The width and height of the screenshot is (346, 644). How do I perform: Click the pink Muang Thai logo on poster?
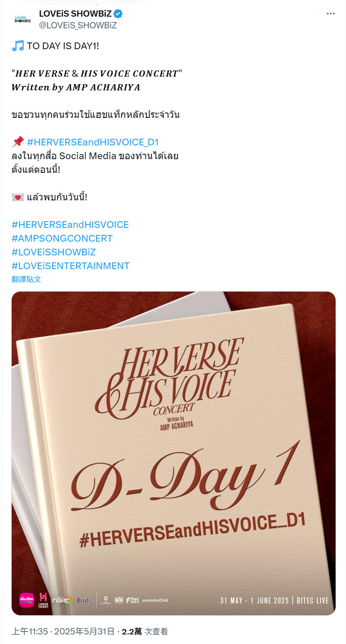click(27, 600)
